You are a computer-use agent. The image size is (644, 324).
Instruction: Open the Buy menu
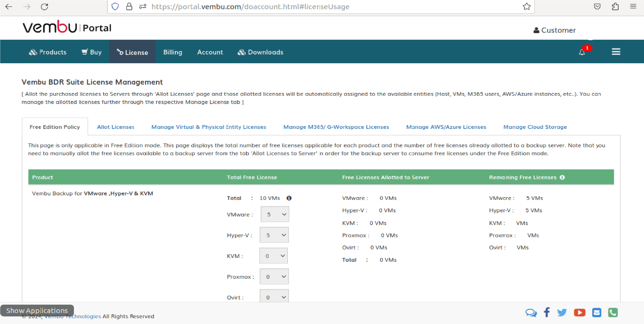[x=91, y=52]
